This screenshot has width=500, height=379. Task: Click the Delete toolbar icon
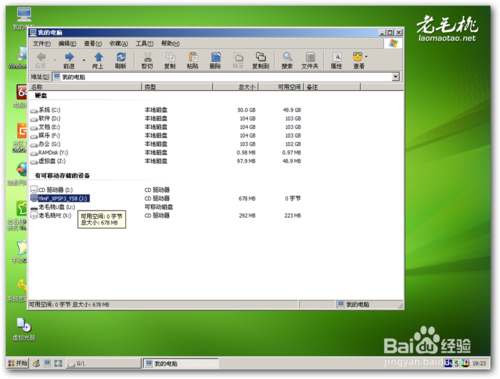216,57
